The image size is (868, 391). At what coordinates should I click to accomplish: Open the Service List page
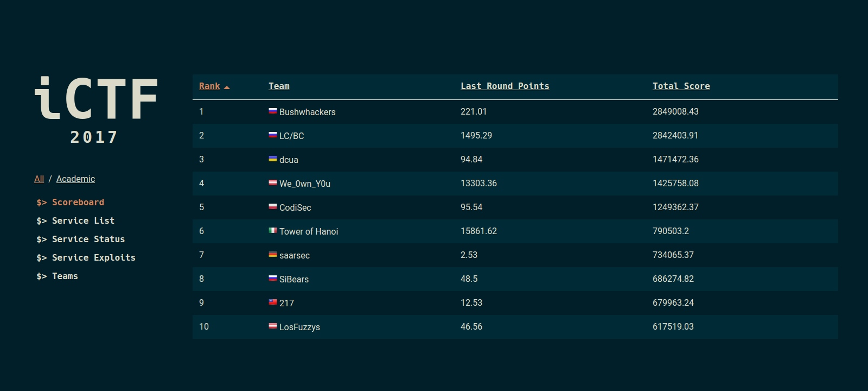75,220
